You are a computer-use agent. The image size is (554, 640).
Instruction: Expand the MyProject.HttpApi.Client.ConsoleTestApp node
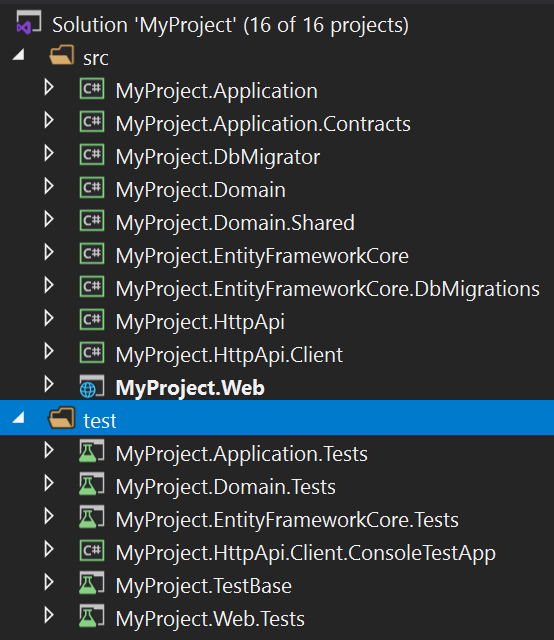49,550
